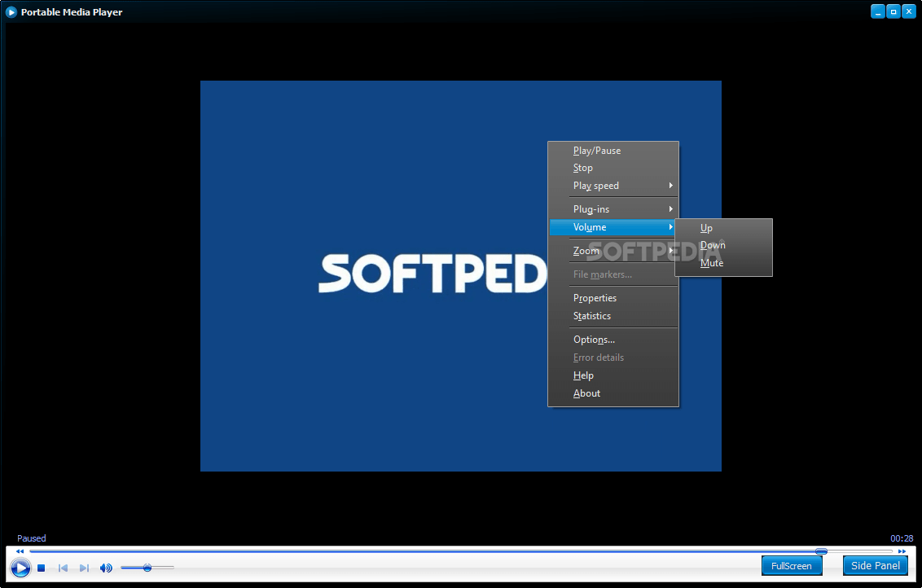Click the volume slider handle

pyautogui.click(x=147, y=568)
